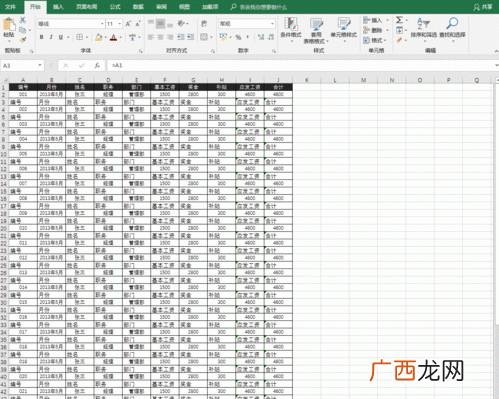
Task: Open the Delete (删除) cells dropdown arrow
Action: (387, 30)
